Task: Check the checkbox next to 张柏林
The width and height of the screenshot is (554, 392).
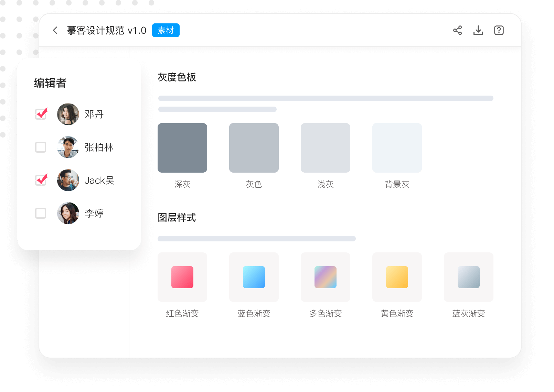Action: click(41, 147)
